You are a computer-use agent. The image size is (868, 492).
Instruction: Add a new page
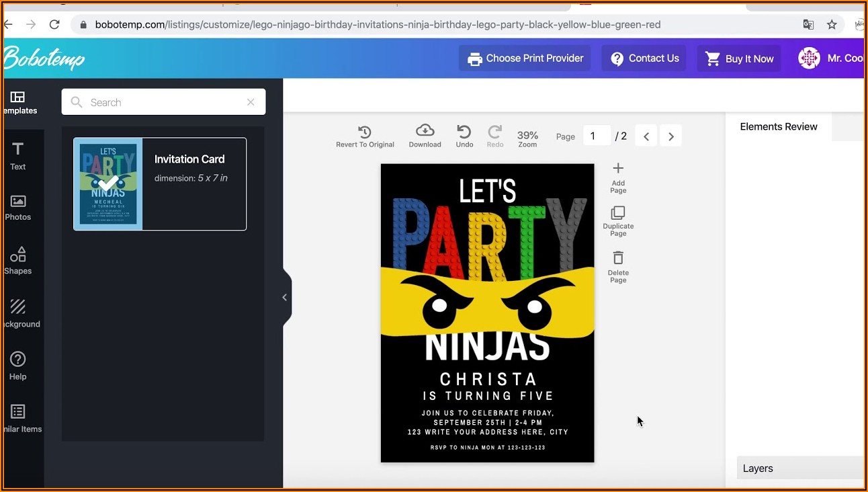pos(618,177)
